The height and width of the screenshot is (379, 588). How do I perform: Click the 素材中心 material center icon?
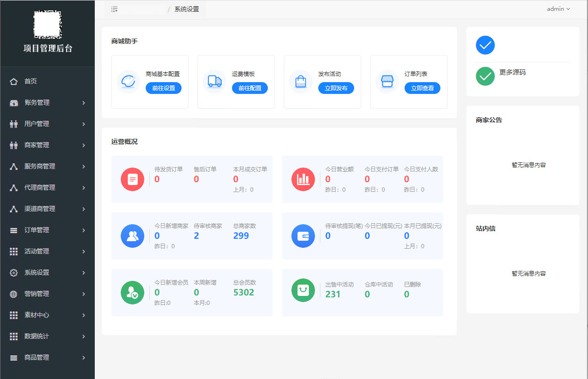(x=13, y=315)
